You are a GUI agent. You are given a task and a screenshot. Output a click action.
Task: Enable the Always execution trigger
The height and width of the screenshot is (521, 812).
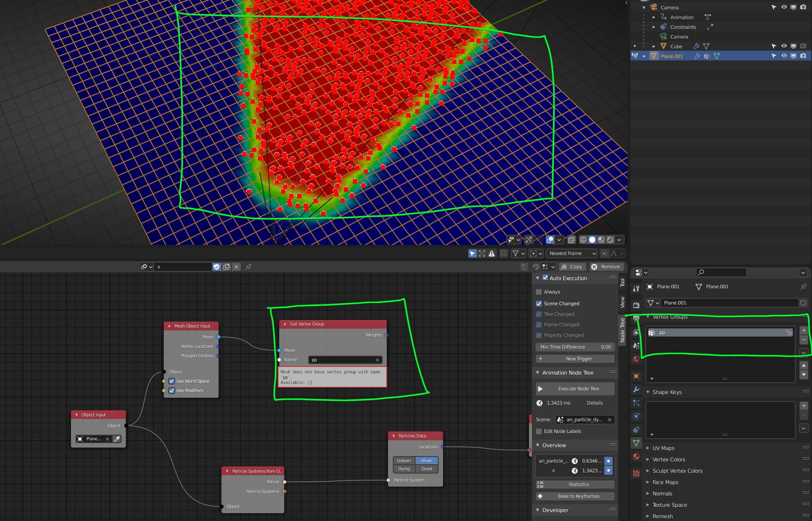[x=539, y=292]
